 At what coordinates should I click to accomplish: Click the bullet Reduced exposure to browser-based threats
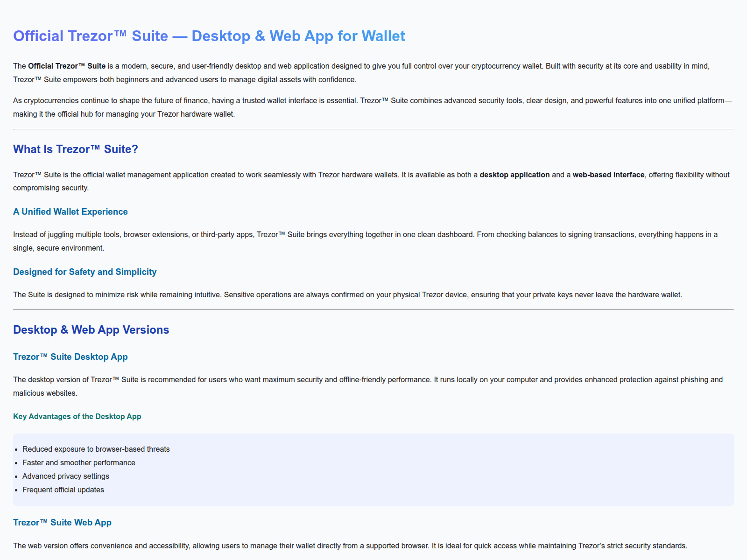(96, 449)
